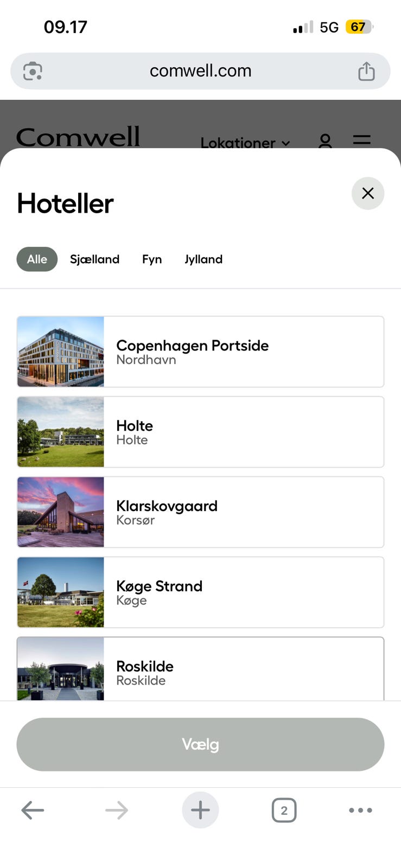This screenshot has width=401, height=868.
Task: Open the camera lens search icon
Action: pyautogui.click(x=33, y=71)
